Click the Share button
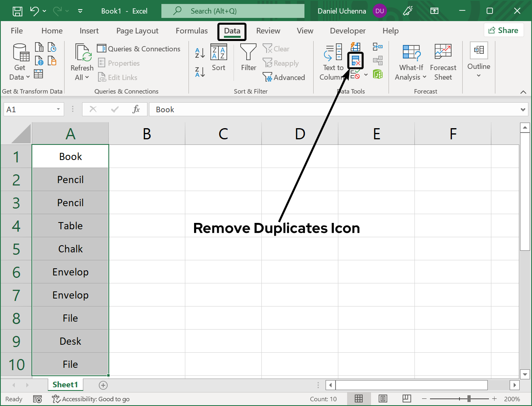Screen dimensions: 532x406 pos(503,30)
